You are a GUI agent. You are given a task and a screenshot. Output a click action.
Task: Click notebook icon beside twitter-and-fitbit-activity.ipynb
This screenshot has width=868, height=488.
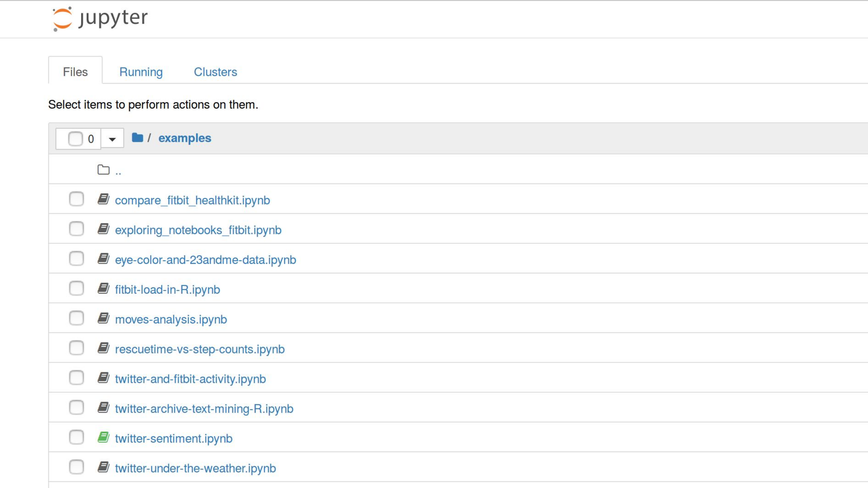coord(104,378)
